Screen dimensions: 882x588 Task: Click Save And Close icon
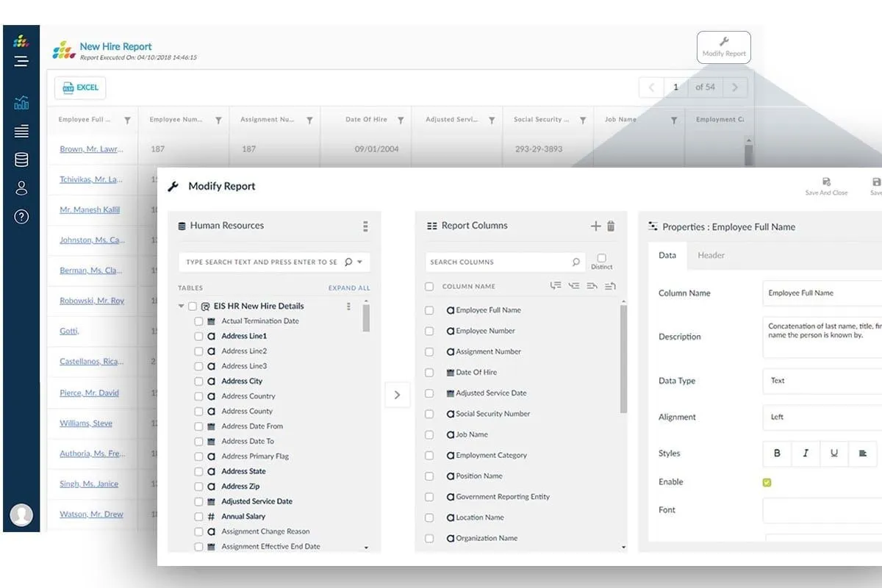[826, 186]
